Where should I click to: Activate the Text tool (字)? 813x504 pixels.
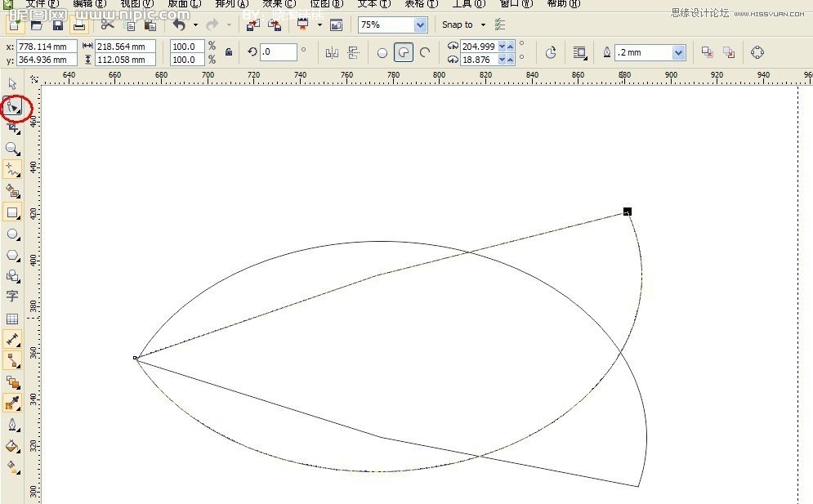[x=12, y=297]
